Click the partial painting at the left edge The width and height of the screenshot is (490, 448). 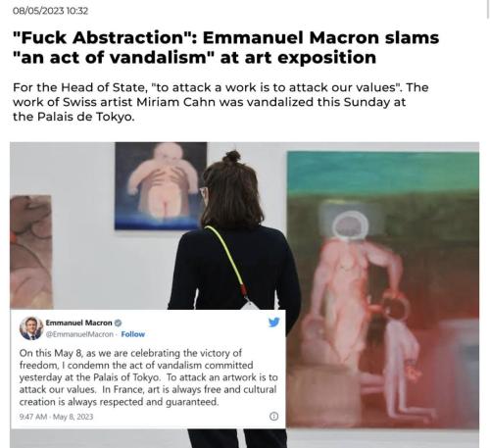pyautogui.click(x=31, y=252)
